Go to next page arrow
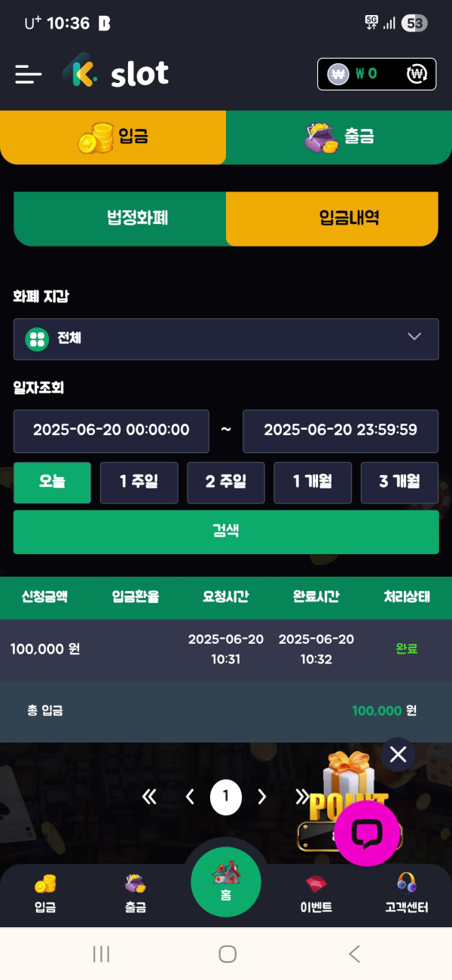This screenshot has height=980, width=452. [262, 797]
